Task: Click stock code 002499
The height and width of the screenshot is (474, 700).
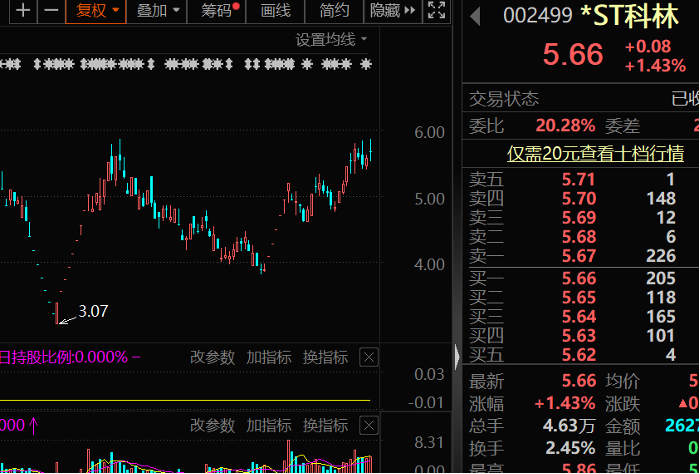Action: click(538, 17)
